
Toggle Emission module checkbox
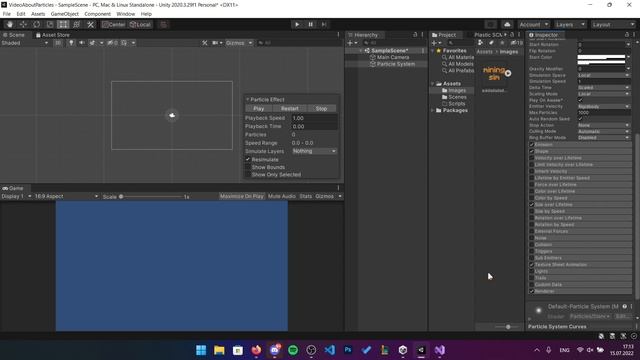531,144
